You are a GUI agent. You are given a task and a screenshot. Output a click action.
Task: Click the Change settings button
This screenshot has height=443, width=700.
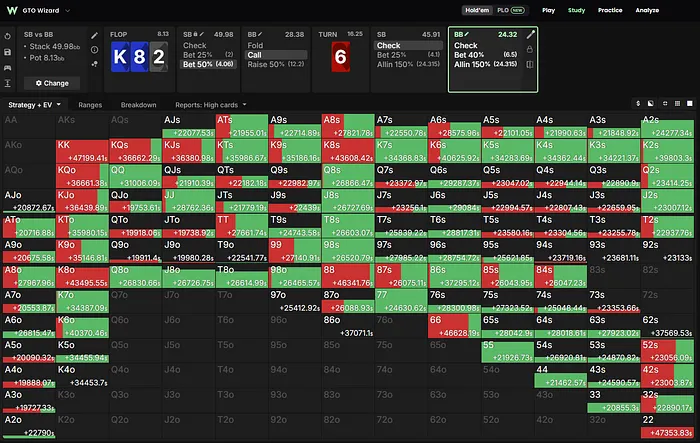pyautogui.click(x=52, y=83)
